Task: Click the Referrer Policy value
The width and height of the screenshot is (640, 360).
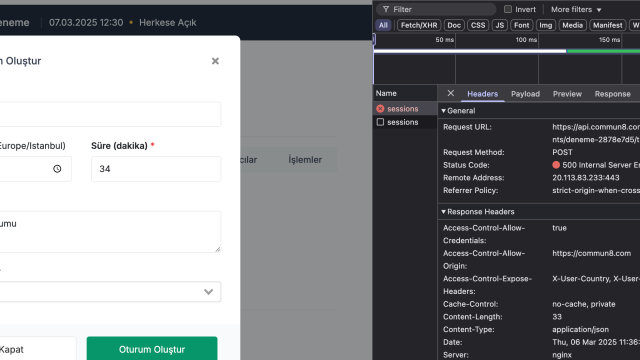Action: click(596, 191)
